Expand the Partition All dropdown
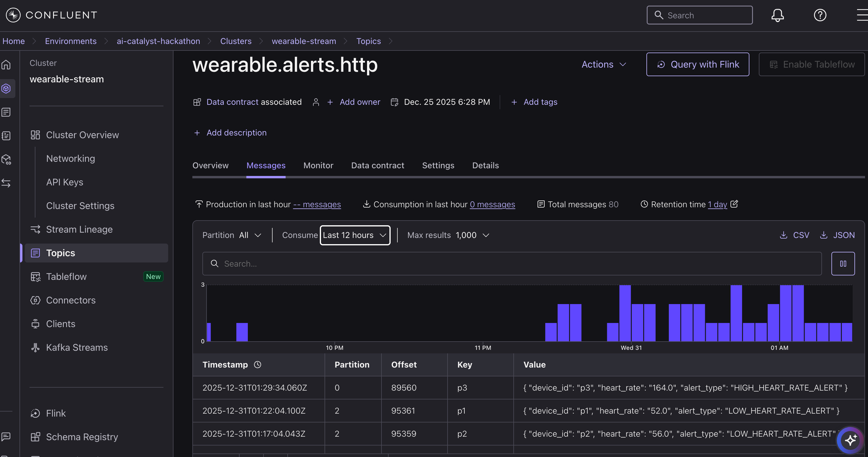This screenshot has height=457, width=868. pos(249,235)
